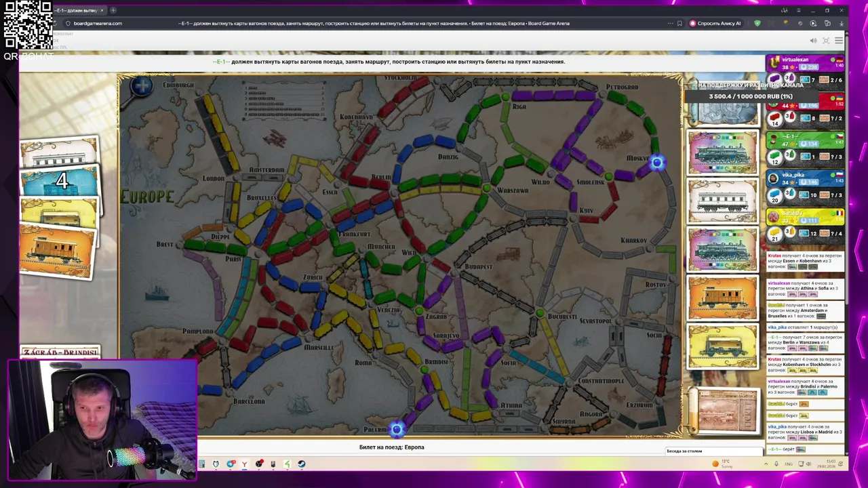Select white train card in hand
868x488 pixels.
(59, 154)
